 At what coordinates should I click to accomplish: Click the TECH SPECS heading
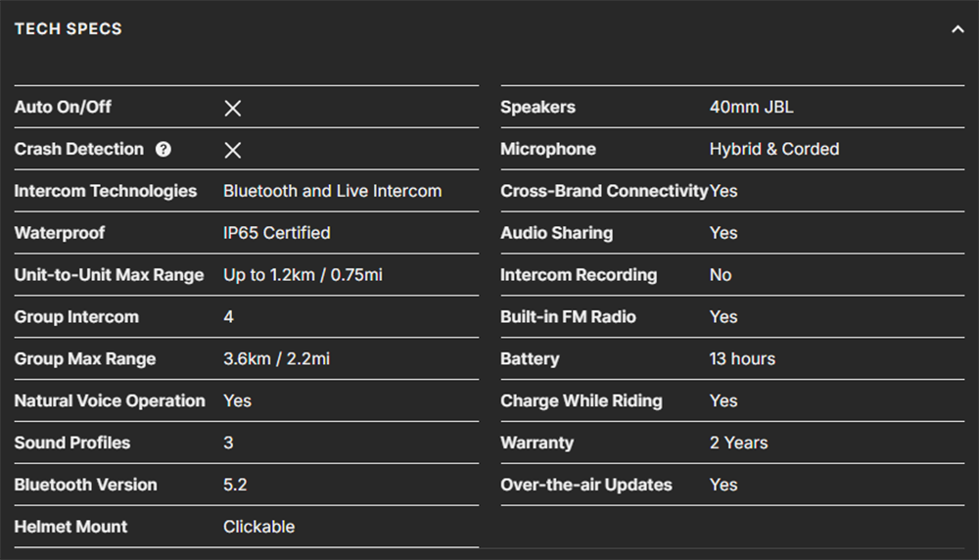[x=69, y=28]
